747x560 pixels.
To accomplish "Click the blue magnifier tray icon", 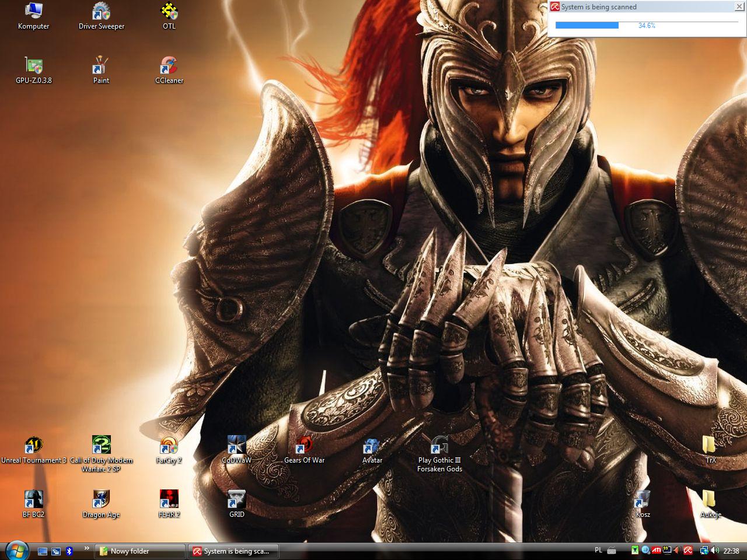I will pyautogui.click(x=645, y=550).
